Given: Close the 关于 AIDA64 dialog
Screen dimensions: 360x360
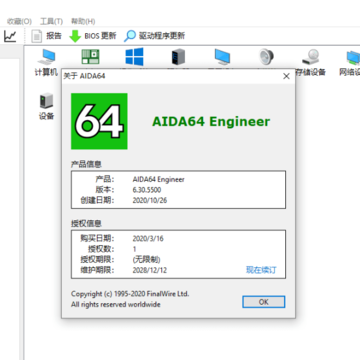Looking at the screenshot, I should point(286,76).
